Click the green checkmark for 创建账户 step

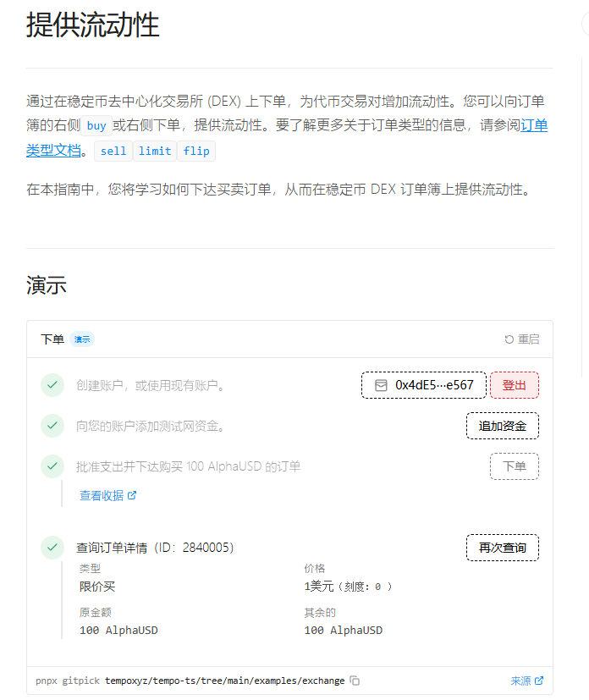52,385
